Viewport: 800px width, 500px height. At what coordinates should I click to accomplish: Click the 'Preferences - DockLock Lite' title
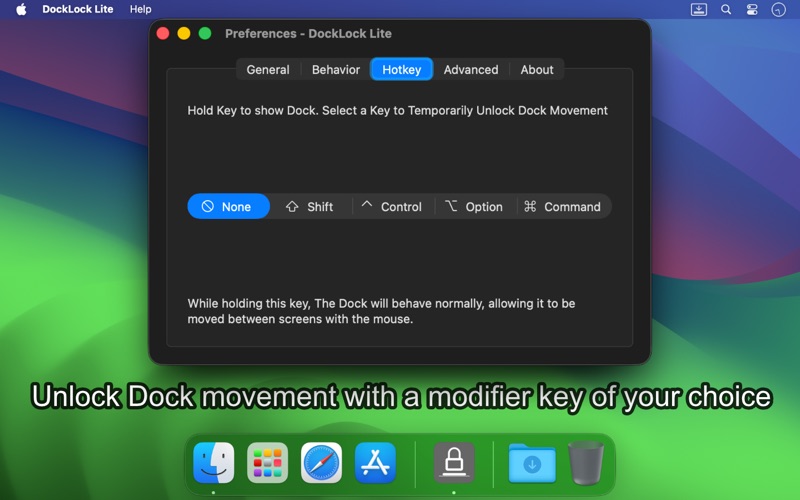308,34
